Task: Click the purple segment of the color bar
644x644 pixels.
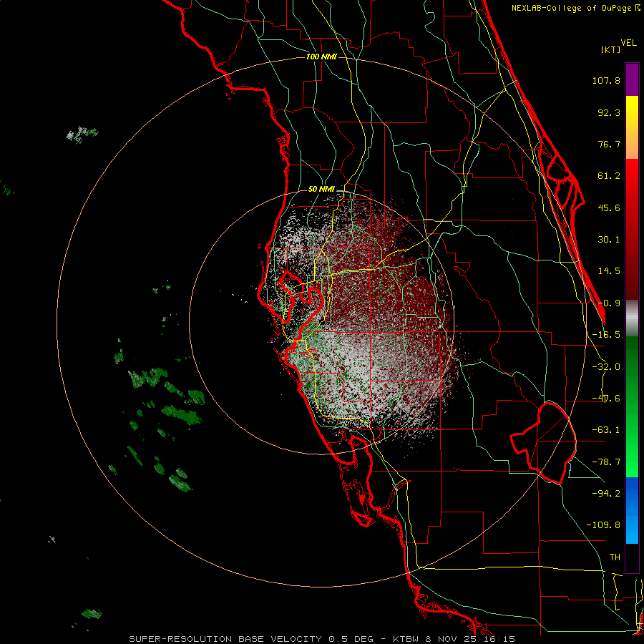Action: [x=632, y=79]
